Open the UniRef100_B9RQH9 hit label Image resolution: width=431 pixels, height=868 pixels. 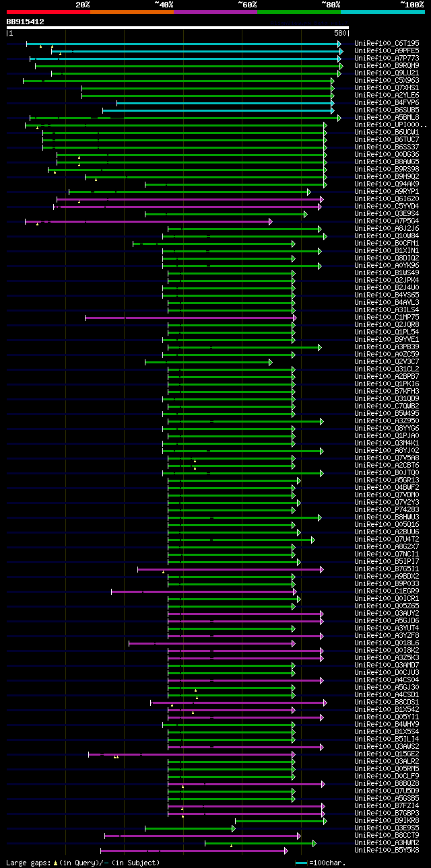pyautogui.click(x=387, y=65)
